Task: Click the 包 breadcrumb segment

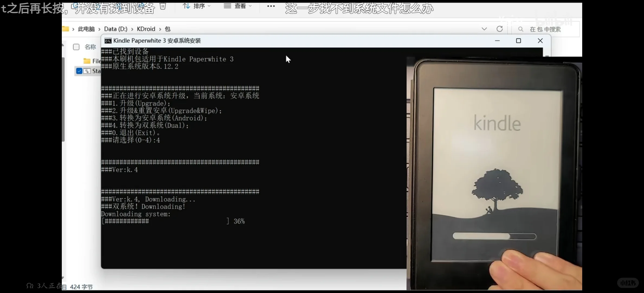Action: (x=168, y=29)
